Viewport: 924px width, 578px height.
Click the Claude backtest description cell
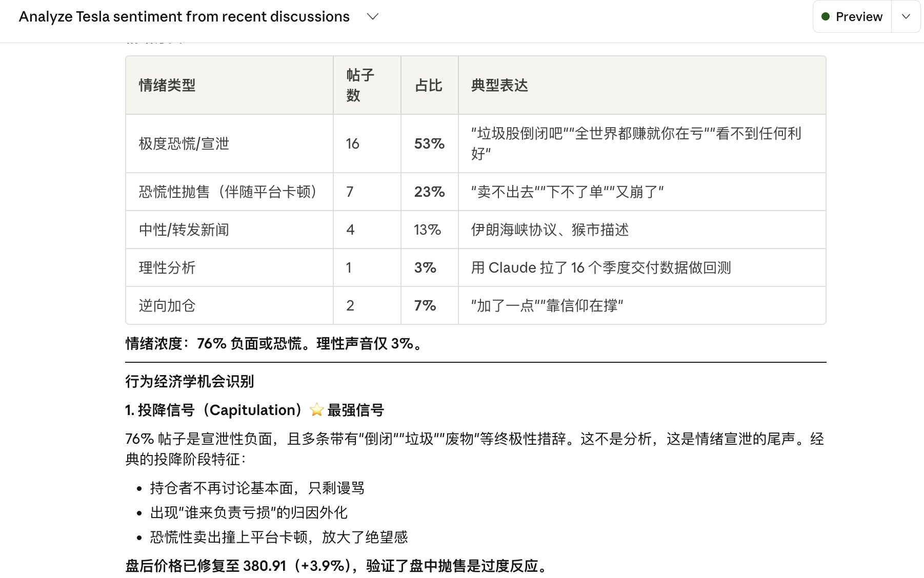pyautogui.click(x=601, y=267)
